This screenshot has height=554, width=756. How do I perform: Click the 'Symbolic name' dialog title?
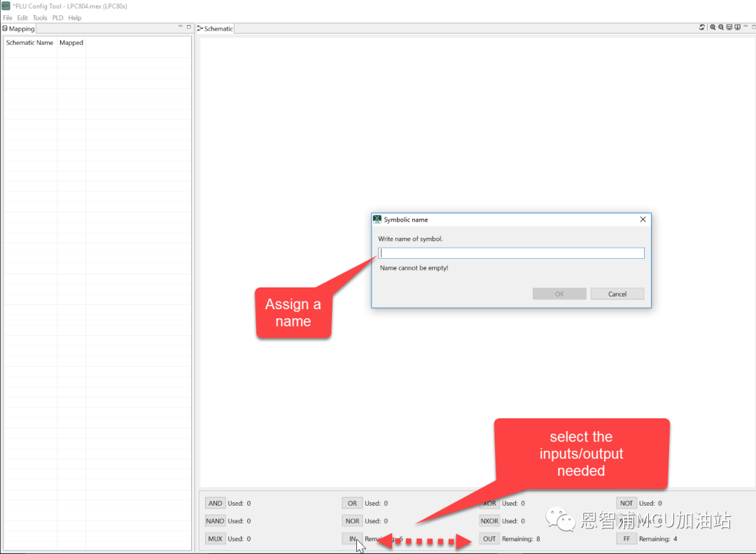tap(406, 219)
